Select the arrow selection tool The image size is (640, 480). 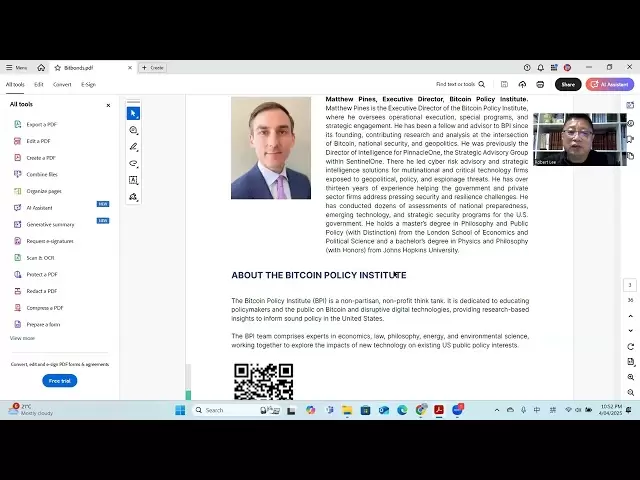(133, 113)
